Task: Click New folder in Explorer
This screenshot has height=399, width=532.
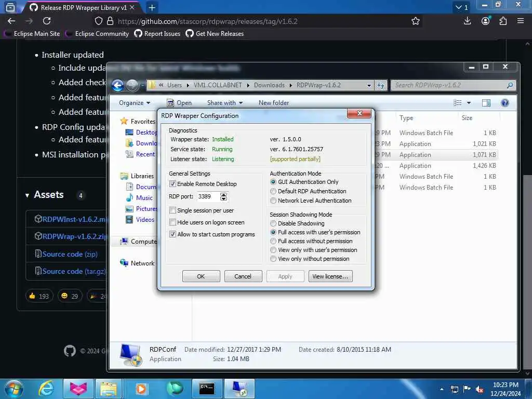Action: coord(274,103)
